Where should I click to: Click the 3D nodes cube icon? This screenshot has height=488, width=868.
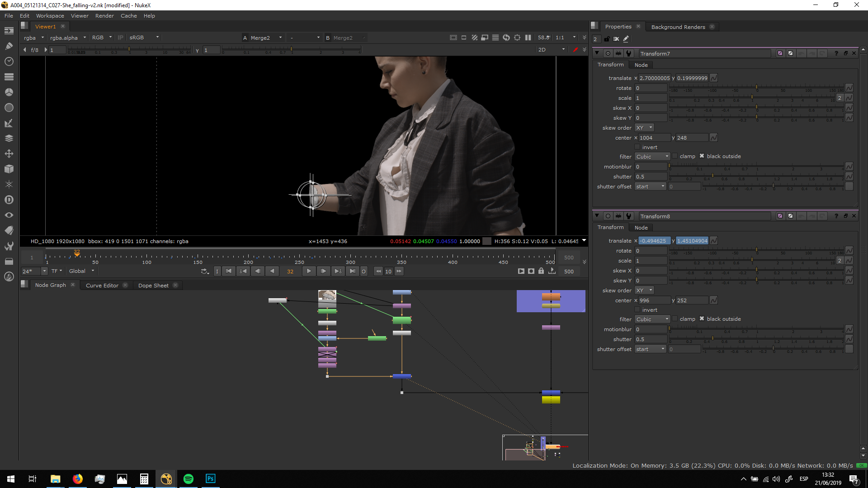9,169
